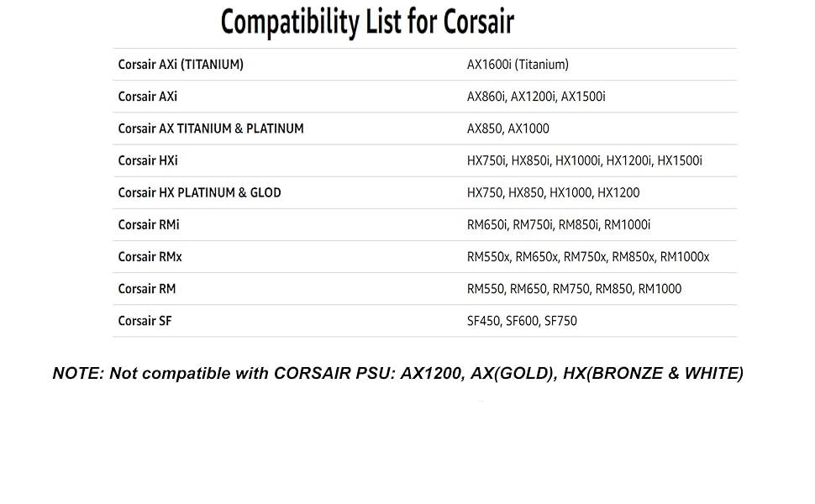Click the "Not compatible with CORSAIR PSU" note
The image size is (815, 504).
[397, 374]
